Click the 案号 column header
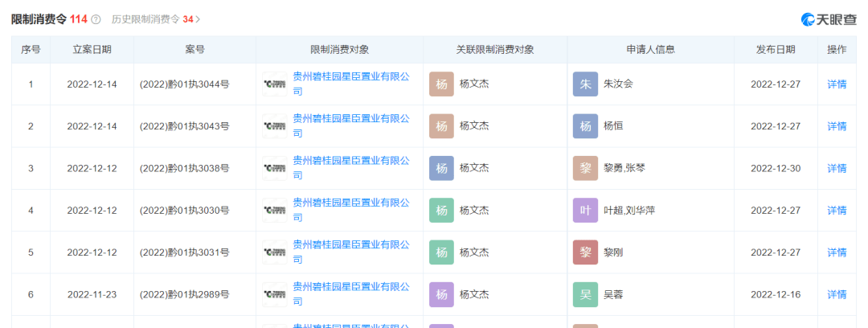The width and height of the screenshot is (868, 328). pos(194,49)
